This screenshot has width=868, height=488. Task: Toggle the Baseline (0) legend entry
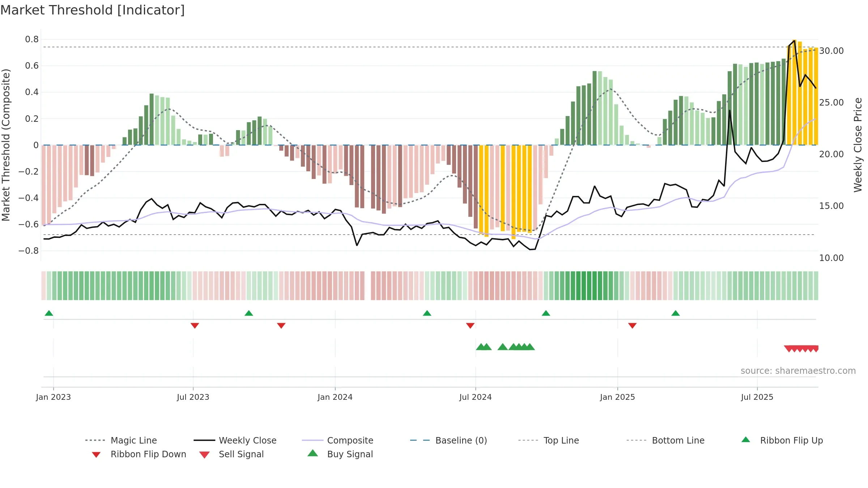click(x=448, y=440)
